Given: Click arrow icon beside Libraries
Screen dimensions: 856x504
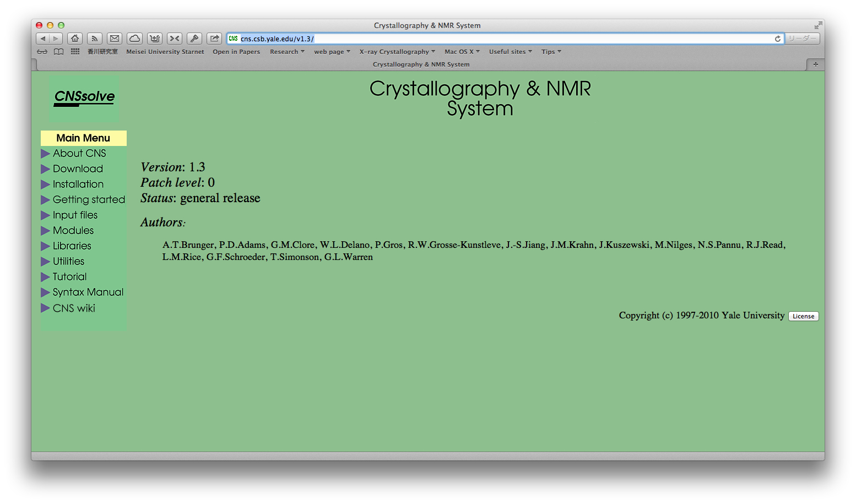Looking at the screenshot, I should pos(46,246).
